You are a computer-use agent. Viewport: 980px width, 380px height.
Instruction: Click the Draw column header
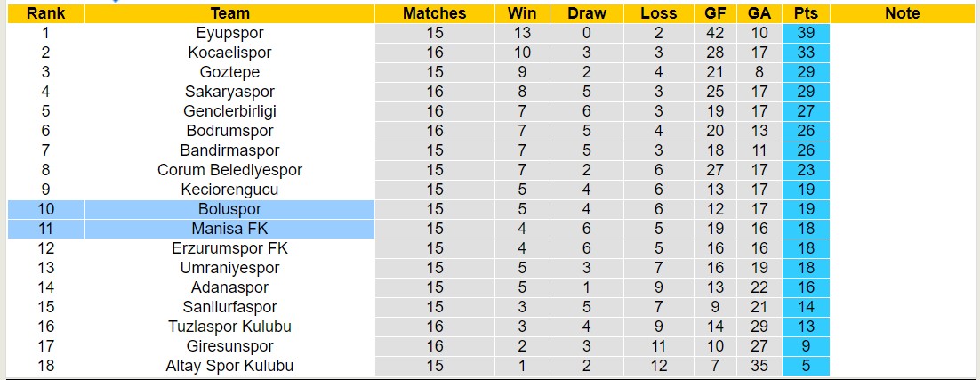coord(587,13)
